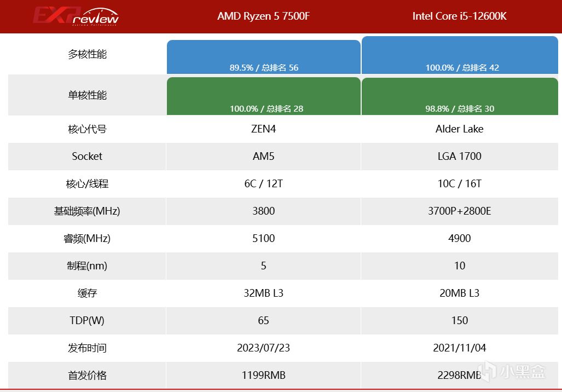562x392 pixels.
Task: Click the blue 100.0% multi-core bar
Action: coord(460,55)
